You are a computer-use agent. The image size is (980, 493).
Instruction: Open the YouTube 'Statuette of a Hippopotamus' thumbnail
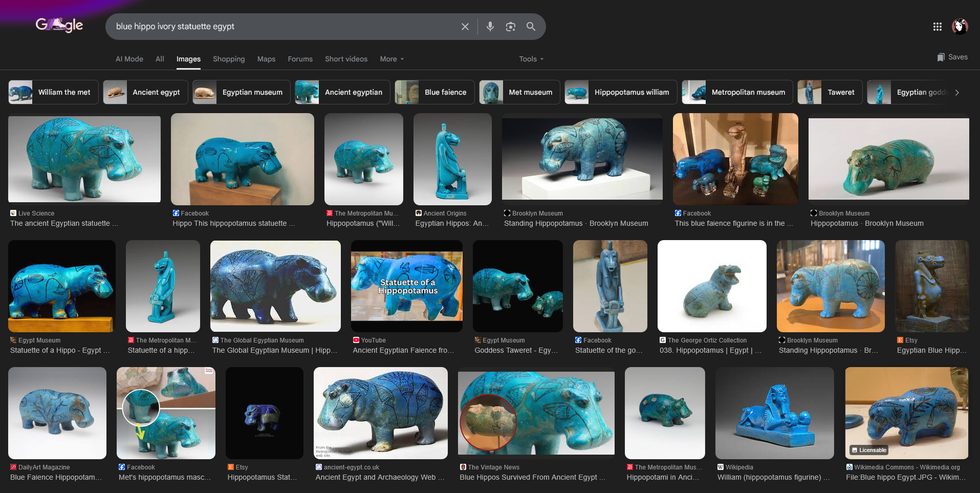(407, 286)
